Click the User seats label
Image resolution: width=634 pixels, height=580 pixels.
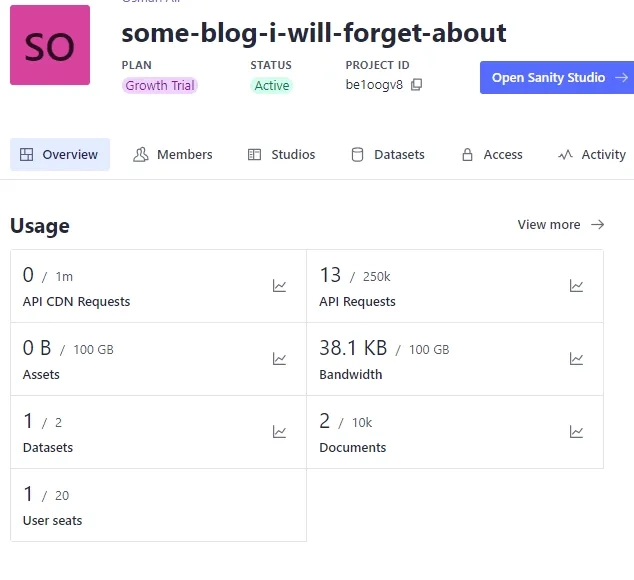point(53,521)
